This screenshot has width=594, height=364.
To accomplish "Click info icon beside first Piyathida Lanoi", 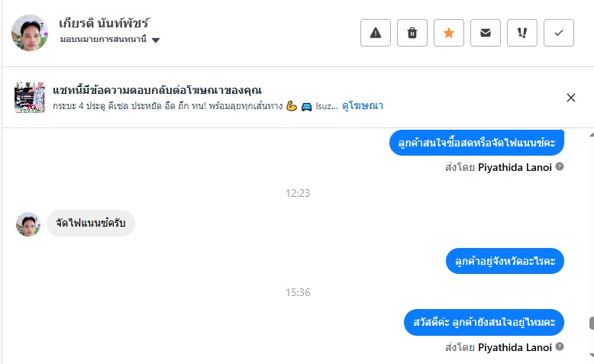I will click(560, 166).
